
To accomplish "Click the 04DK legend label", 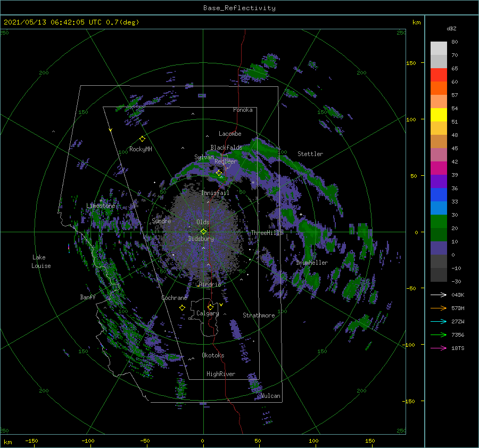I will 458,295.
